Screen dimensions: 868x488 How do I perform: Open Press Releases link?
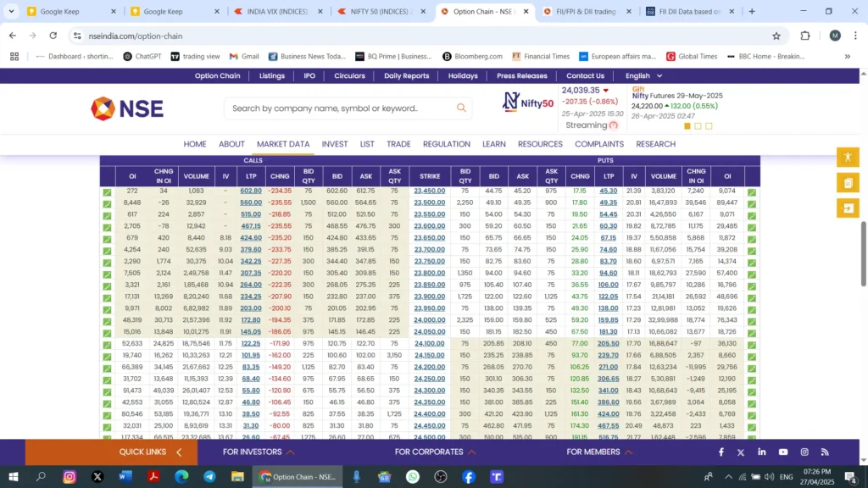tap(521, 75)
